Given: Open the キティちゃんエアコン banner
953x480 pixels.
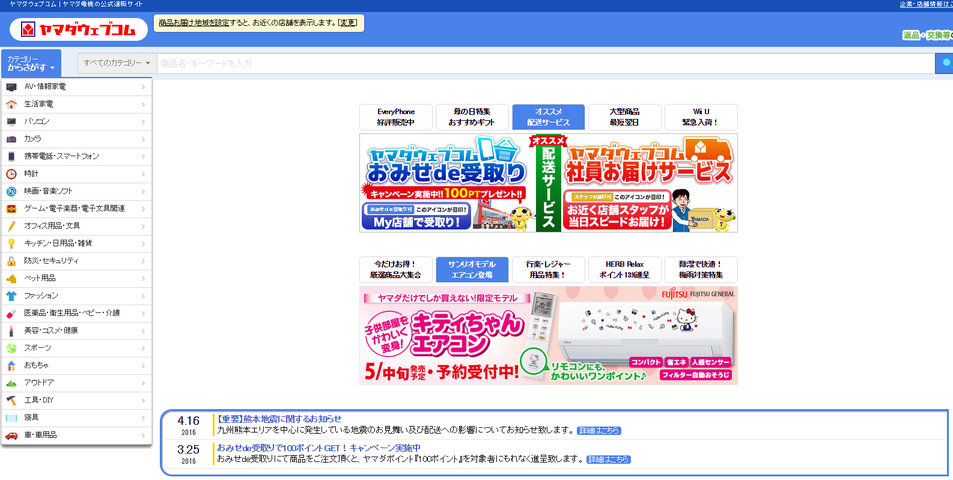Looking at the screenshot, I should 548,335.
